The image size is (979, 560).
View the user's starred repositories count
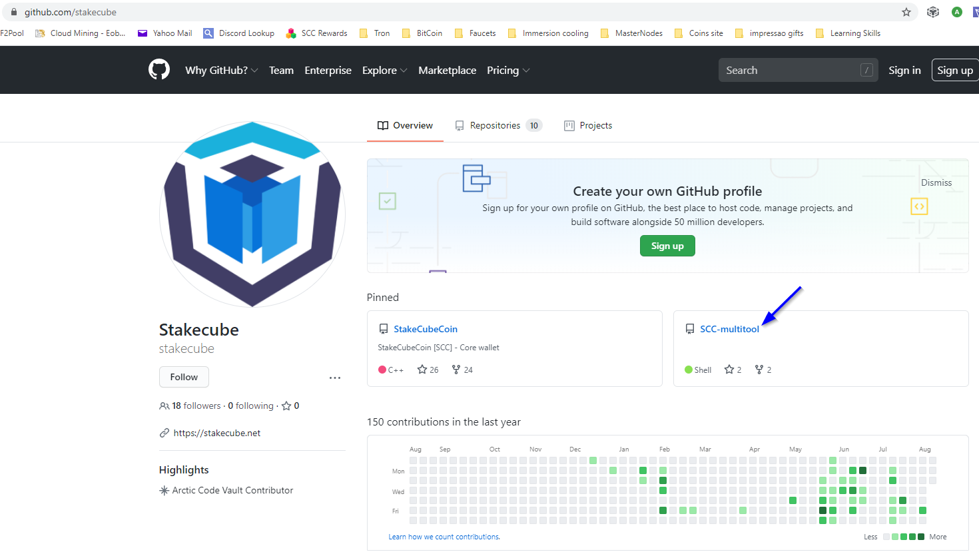tap(290, 406)
